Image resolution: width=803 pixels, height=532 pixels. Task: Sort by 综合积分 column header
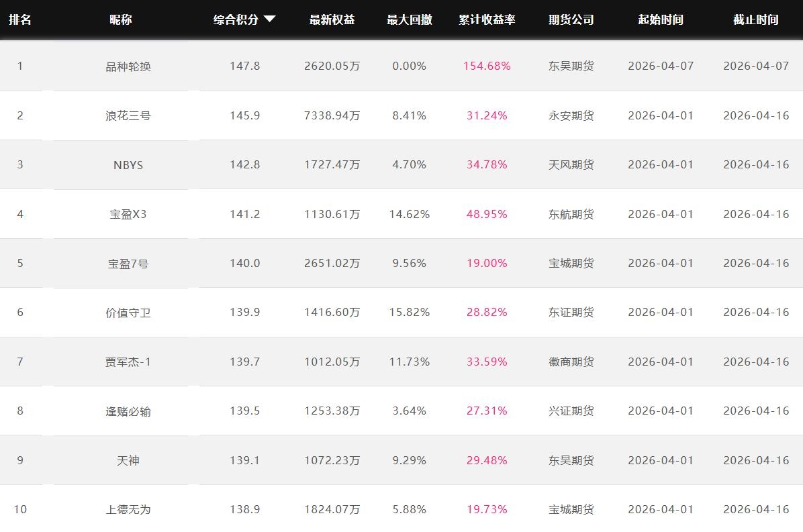(236, 19)
